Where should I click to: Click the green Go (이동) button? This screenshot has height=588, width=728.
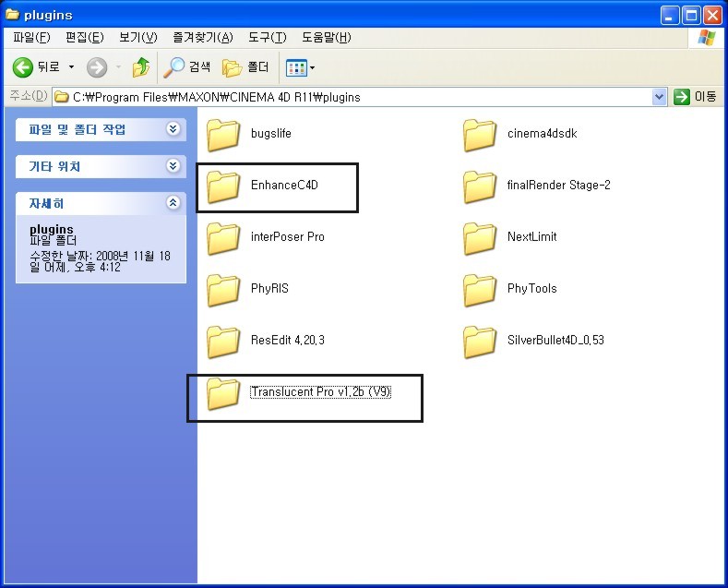pyautogui.click(x=695, y=97)
